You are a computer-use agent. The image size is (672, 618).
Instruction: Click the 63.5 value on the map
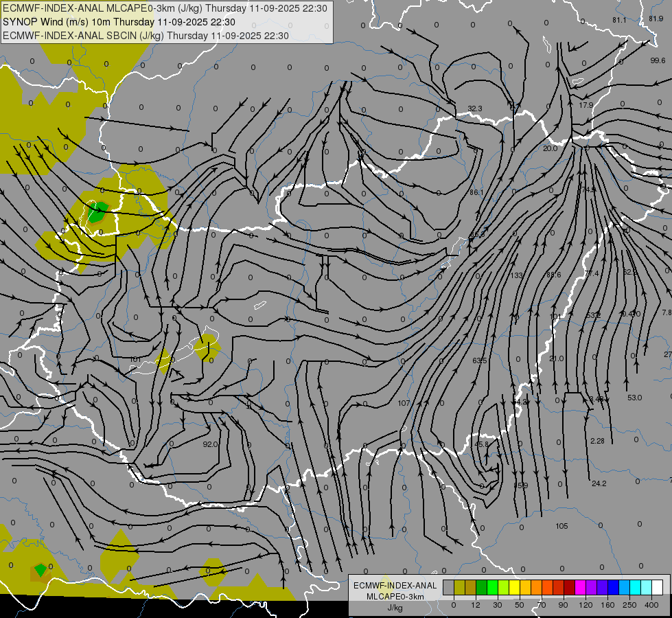coord(480,360)
